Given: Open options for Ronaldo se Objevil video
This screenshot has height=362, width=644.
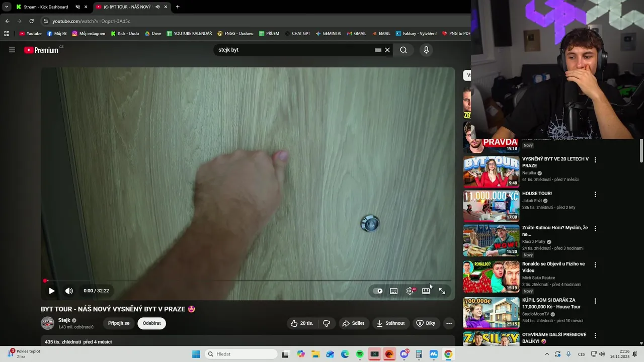Looking at the screenshot, I should point(595,264).
